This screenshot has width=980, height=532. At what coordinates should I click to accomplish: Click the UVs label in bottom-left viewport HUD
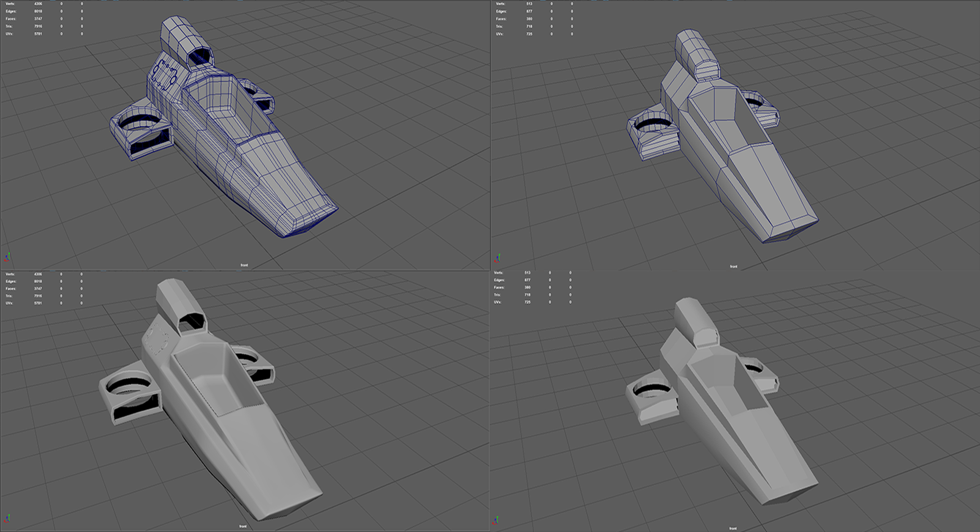pyautogui.click(x=9, y=303)
